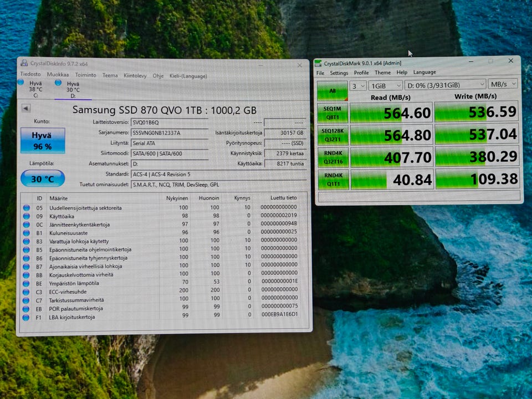Open Teema menu in CrystalDiskInfo

click(x=110, y=75)
